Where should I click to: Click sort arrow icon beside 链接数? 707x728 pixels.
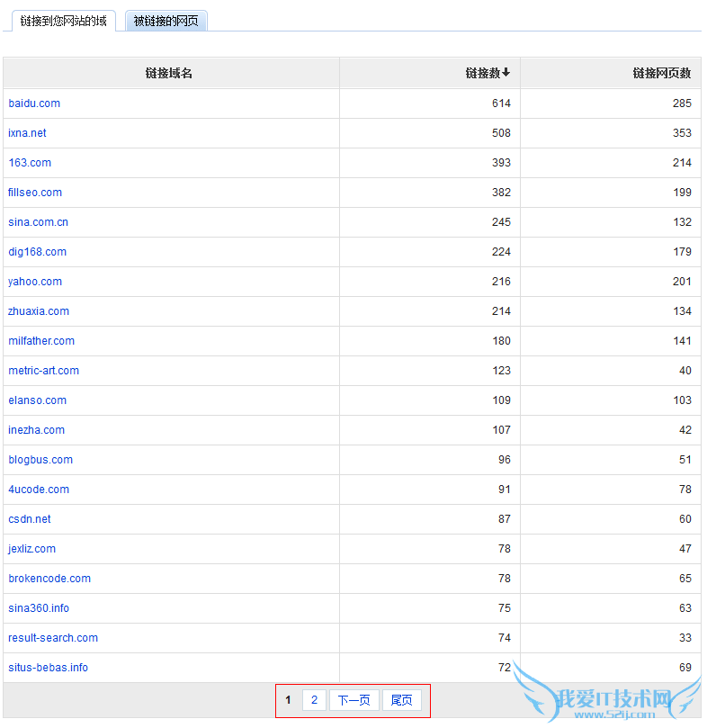click(506, 72)
